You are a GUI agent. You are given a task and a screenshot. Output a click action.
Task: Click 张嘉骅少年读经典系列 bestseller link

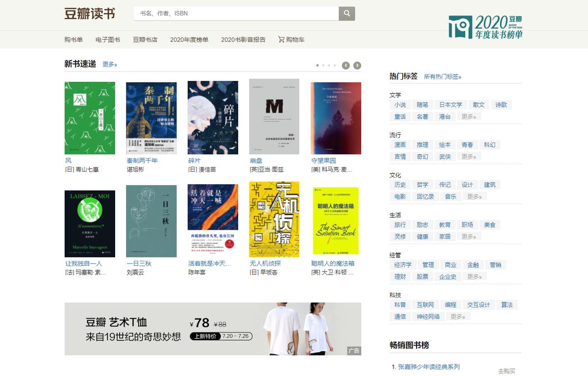[429, 367]
